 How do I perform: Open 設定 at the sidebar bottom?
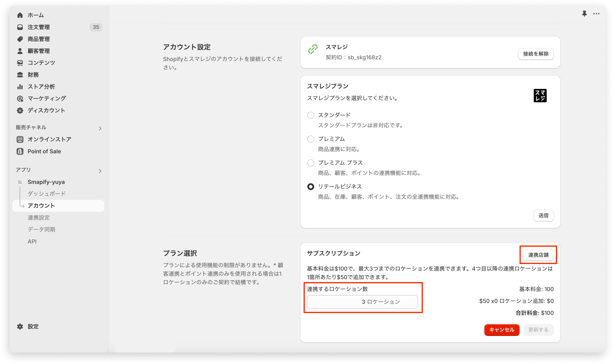tap(33, 326)
